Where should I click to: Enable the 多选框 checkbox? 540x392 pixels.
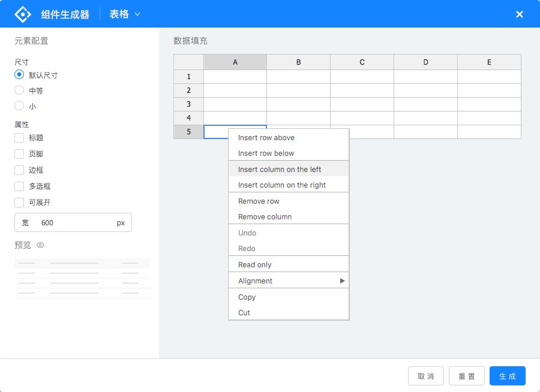19,186
